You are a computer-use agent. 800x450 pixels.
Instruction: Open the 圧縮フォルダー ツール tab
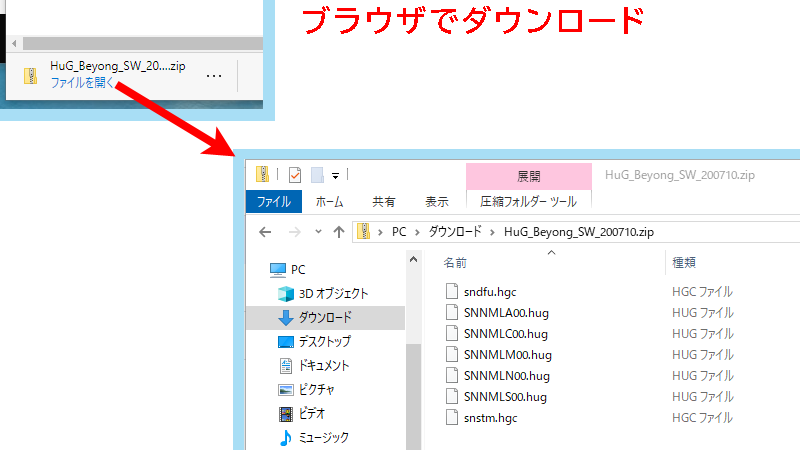pos(528,201)
